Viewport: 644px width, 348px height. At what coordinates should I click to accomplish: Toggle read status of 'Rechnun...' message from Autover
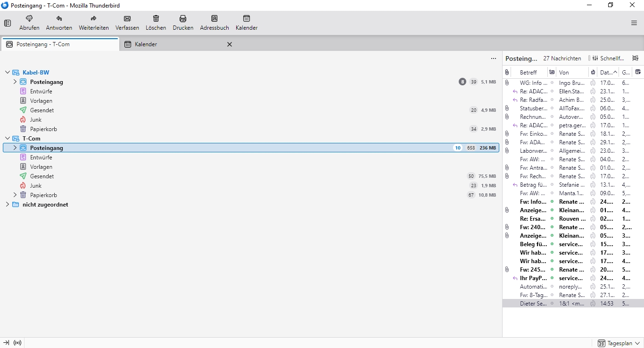point(552,117)
